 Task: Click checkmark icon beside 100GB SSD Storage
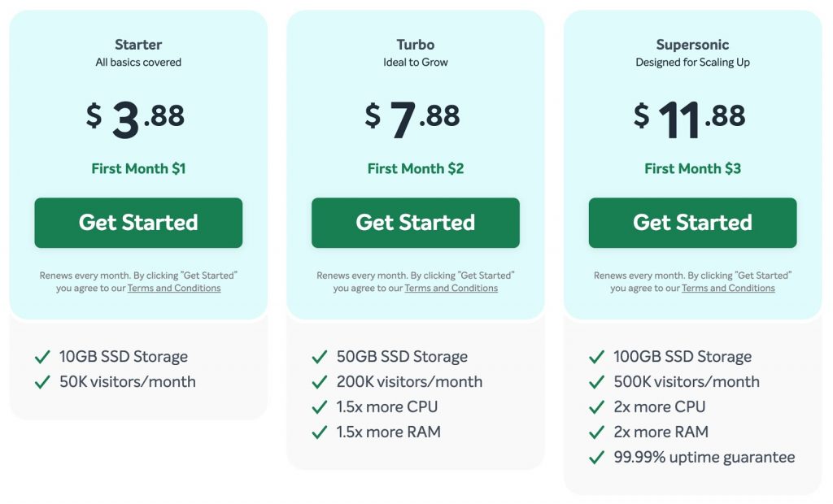[596, 357]
